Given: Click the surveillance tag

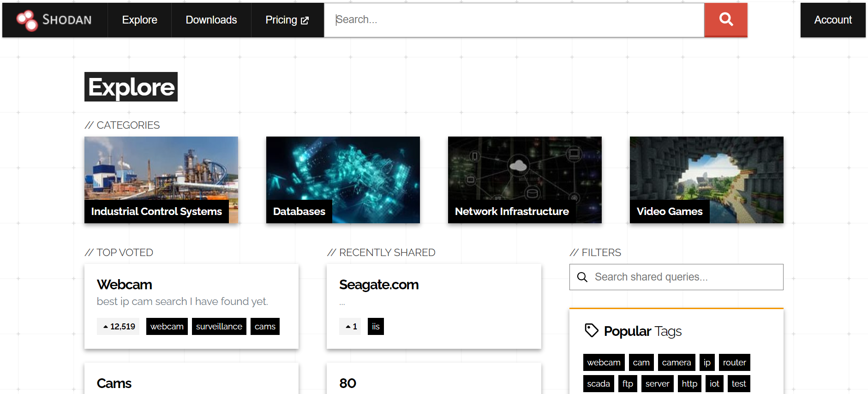Looking at the screenshot, I should click(x=219, y=327).
